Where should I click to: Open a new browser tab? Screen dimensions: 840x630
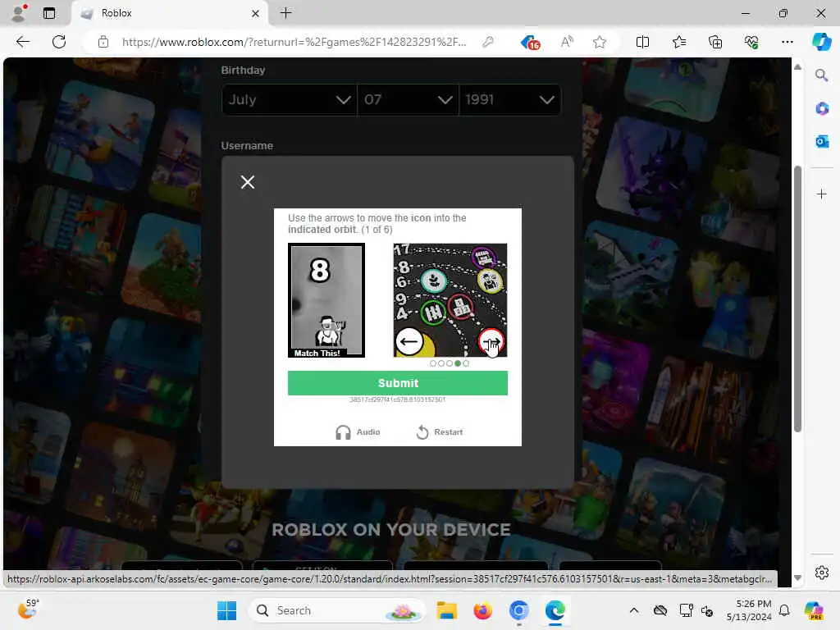[286, 13]
